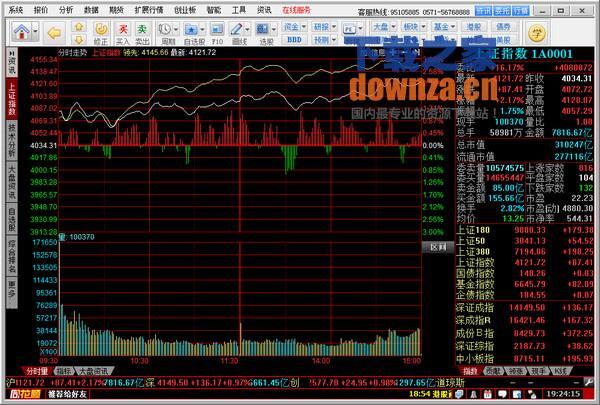Click the BBD button

coord(294,39)
